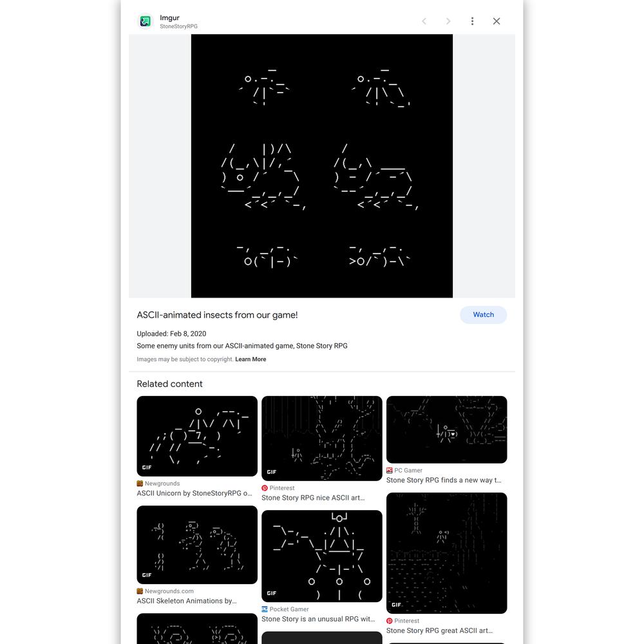This screenshot has width=644, height=644.
Task: Click the Imgur site favicon
Action: click(x=145, y=21)
